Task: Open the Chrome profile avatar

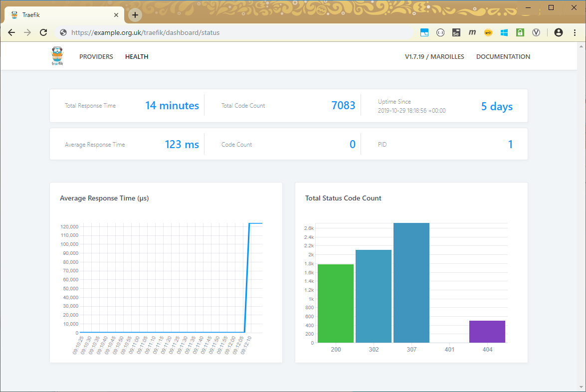Action: (558, 32)
